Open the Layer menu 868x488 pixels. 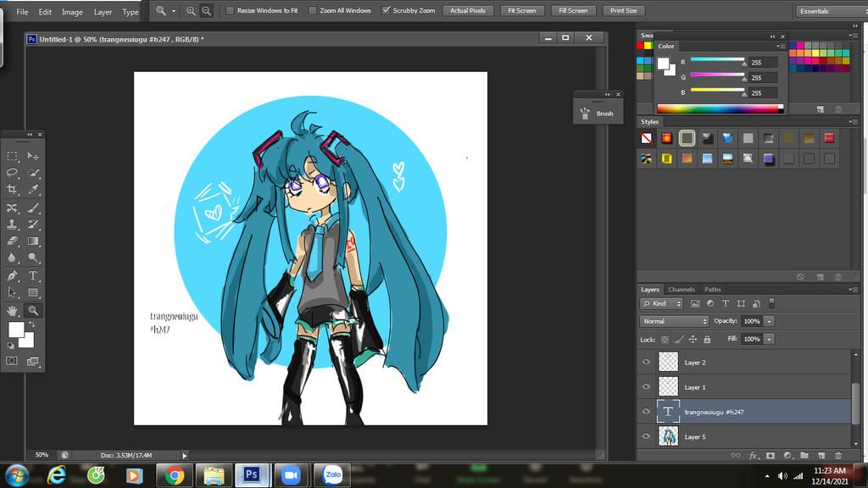103,12
